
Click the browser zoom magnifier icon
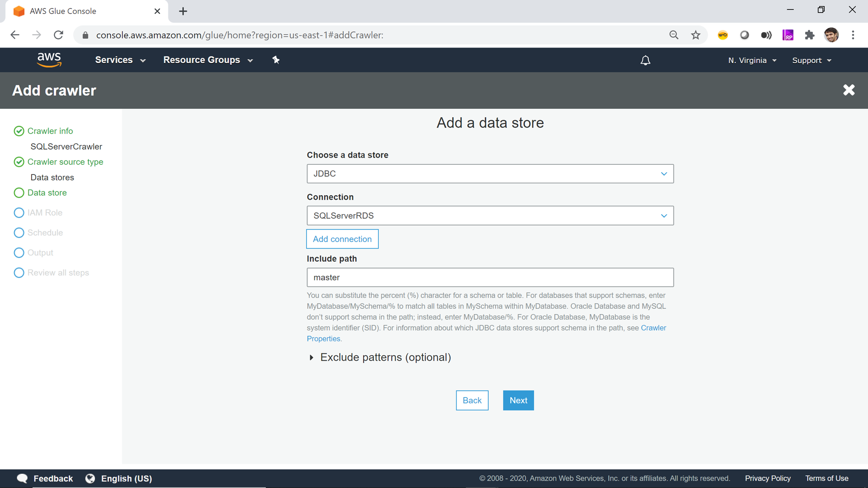[674, 35]
